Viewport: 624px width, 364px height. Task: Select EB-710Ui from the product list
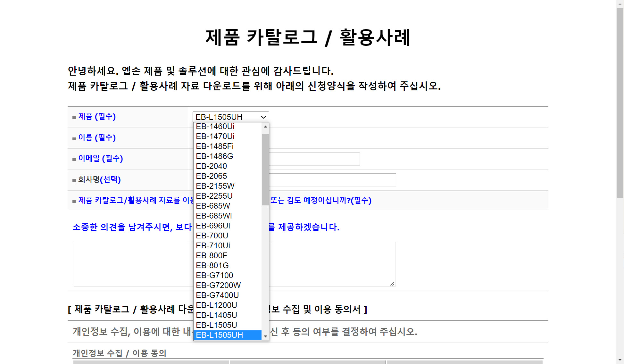click(x=213, y=246)
